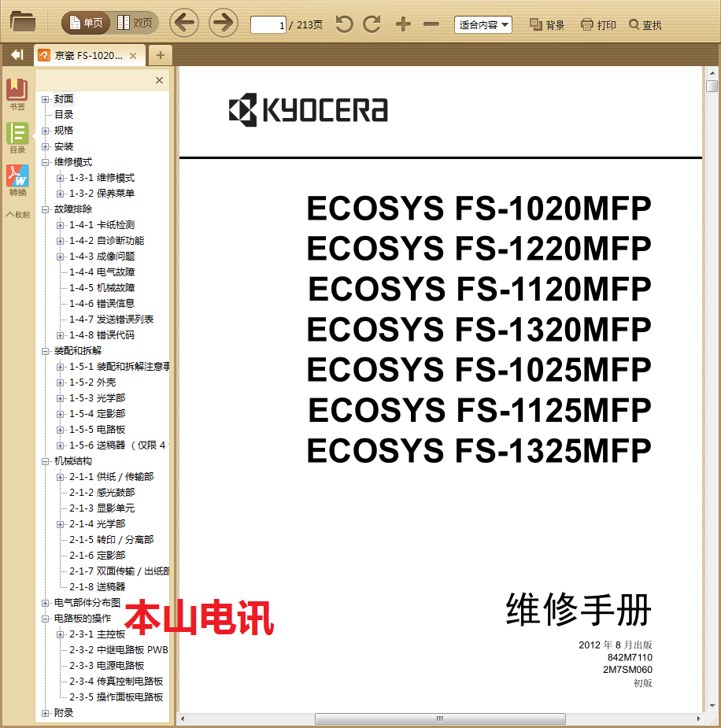Open the 适合内容 zoom dropdown

coord(483,24)
